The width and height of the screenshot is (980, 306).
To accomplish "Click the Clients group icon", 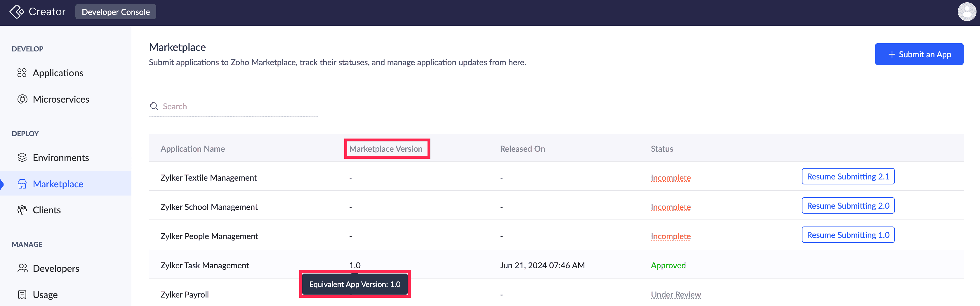I will coord(22,210).
